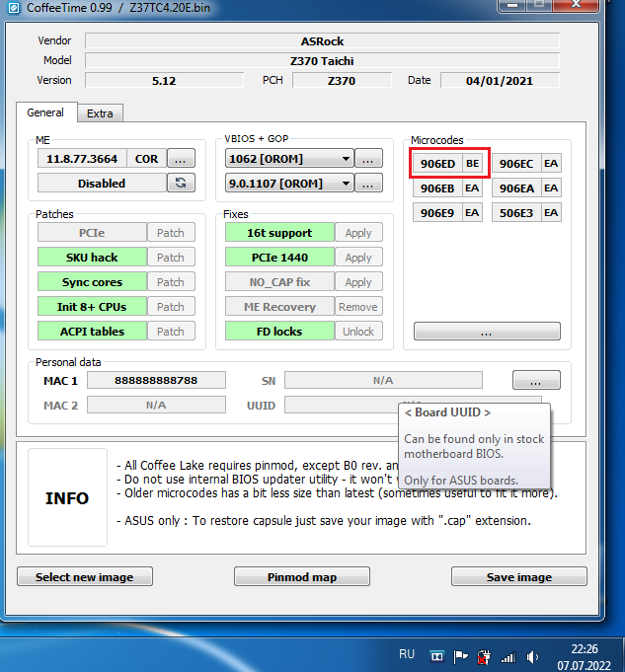The width and height of the screenshot is (625, 672).
Task: Click the Personal data browse button
Action: click(x=536, y=380)
